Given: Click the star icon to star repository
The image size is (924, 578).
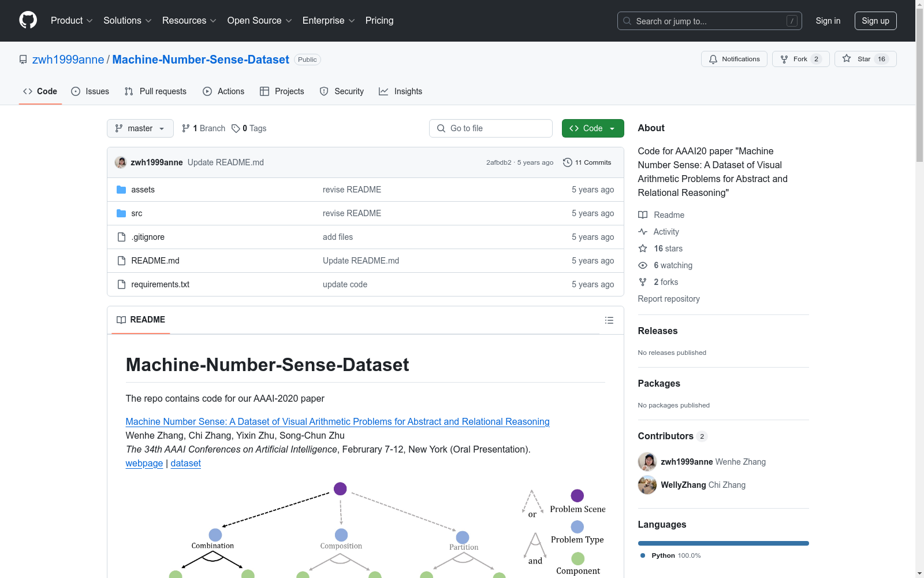Looking at the screenshot, I should point(847,58).
